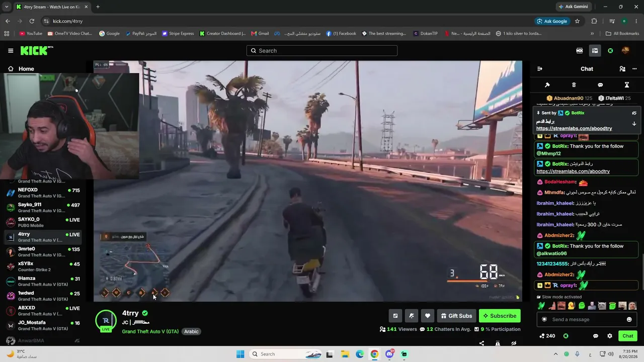644x362 pixels.
Task: Click the green KICK logo
Action: pos(36,50)
